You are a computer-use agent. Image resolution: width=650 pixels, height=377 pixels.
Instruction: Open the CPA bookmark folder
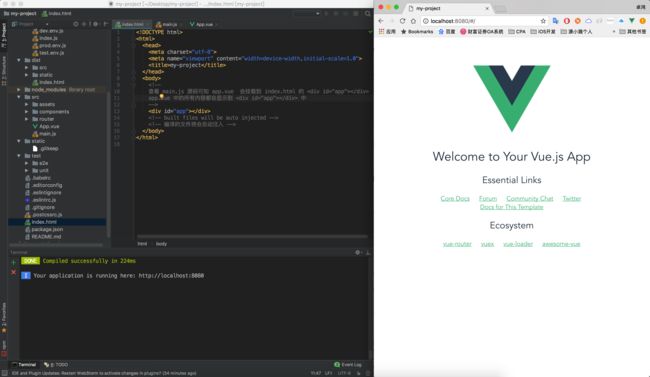click(517, 32)
